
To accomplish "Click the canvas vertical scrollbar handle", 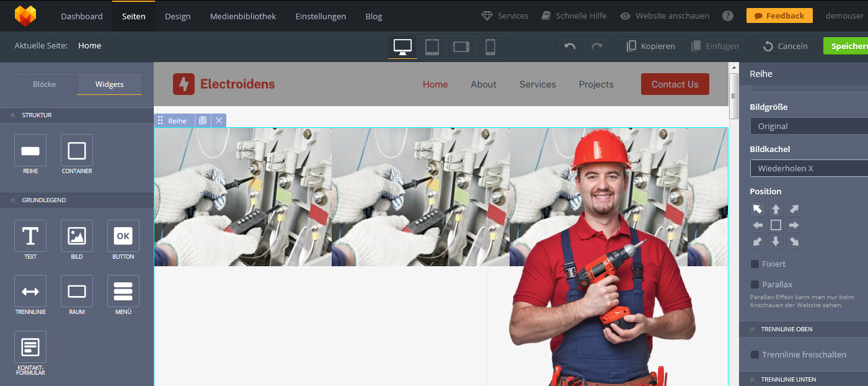I will (733, 96).
